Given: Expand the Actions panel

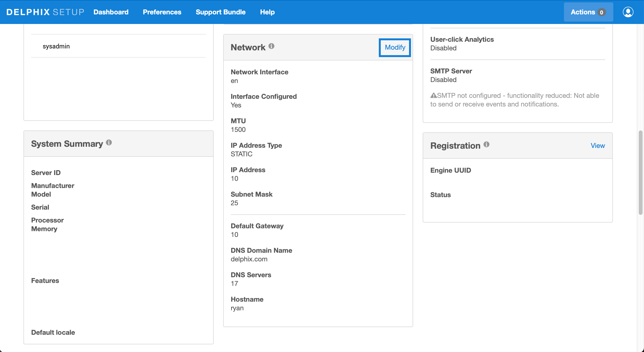Looking at the screenshot, I should tap(583, 12).
